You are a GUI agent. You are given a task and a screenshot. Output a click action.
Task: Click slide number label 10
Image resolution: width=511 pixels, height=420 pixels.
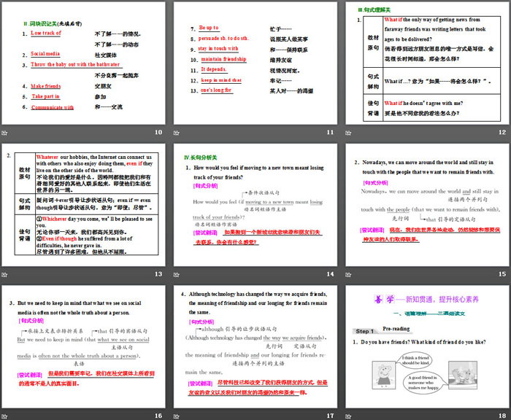(x=158, y=132)
